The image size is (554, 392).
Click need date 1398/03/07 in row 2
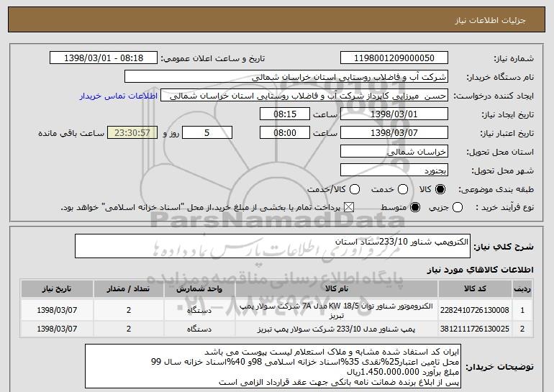pyautogui.click(x=57, y=329)
